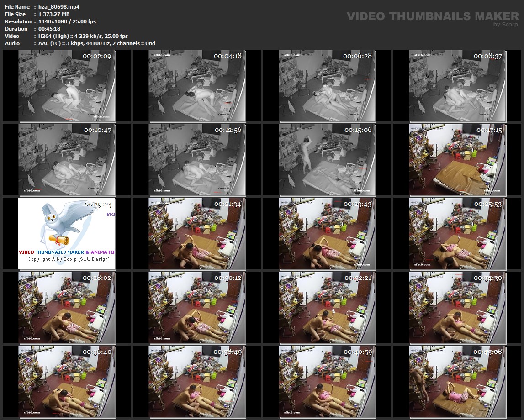Open the thumbnail stamped 00:28:02

click(67, 308)
